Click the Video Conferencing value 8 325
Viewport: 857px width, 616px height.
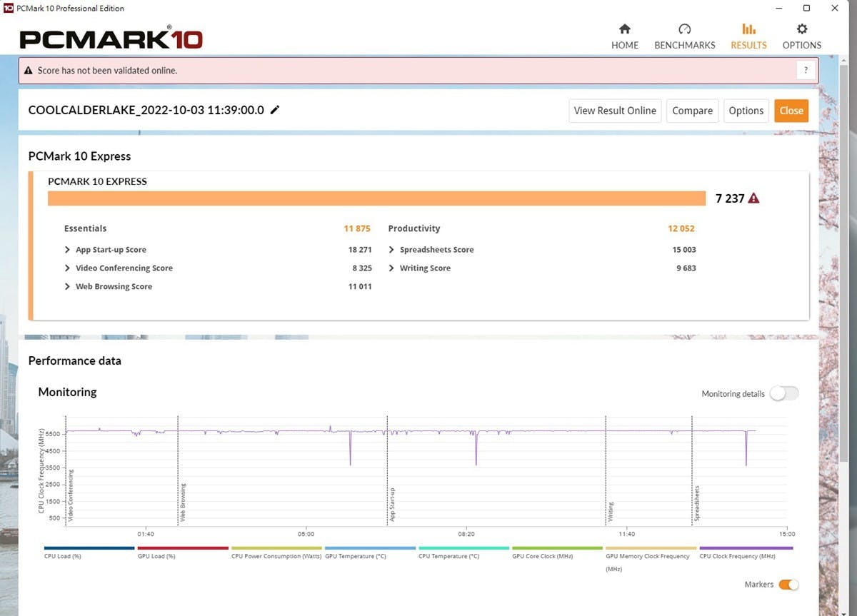[362, 268]
